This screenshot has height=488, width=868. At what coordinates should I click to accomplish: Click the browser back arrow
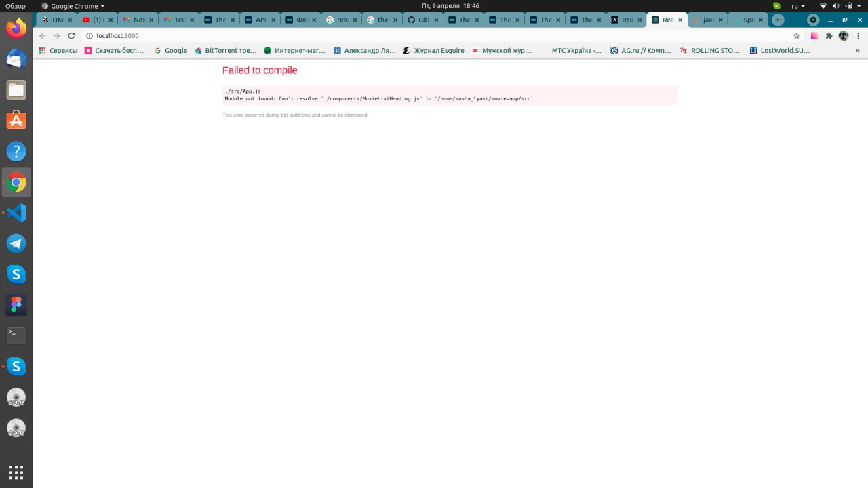[x=42, y=36]
